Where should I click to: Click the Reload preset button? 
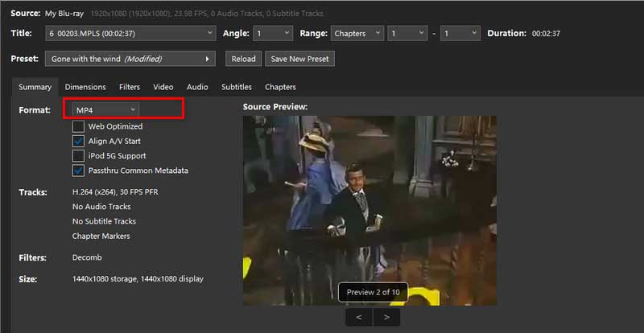click(244, 59)
